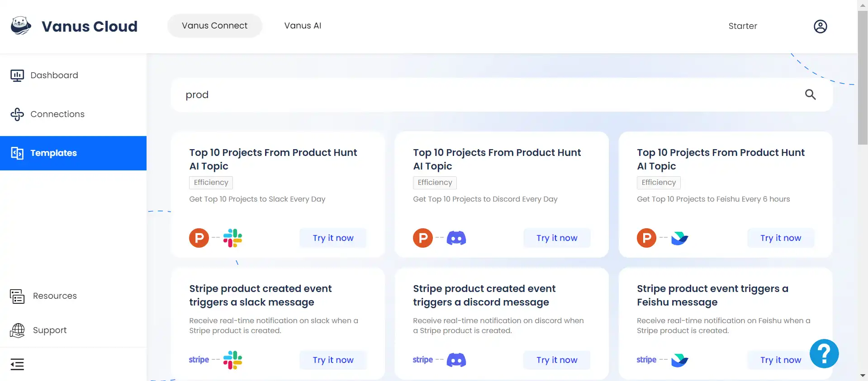The height and width of the screenshot is (381, 868).
Task: Open the user account profile icon
Action: click(820, 26)
